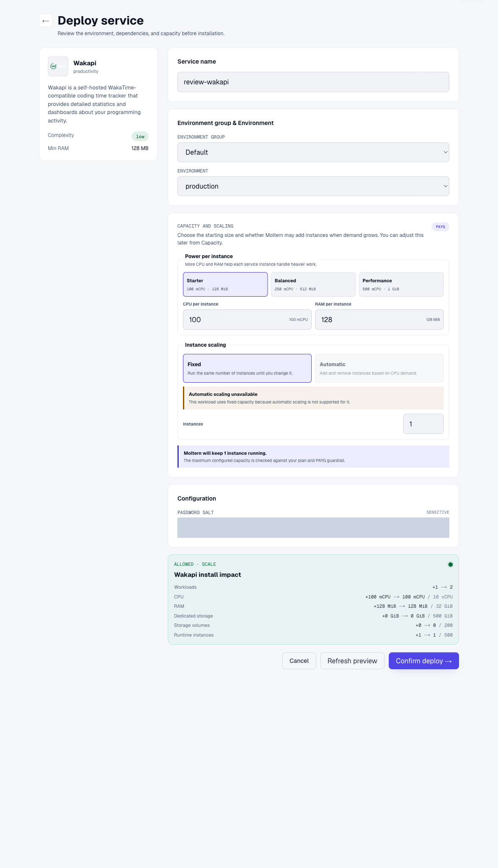
Task: Click Refresh preview button
Action: click(352, 661)
